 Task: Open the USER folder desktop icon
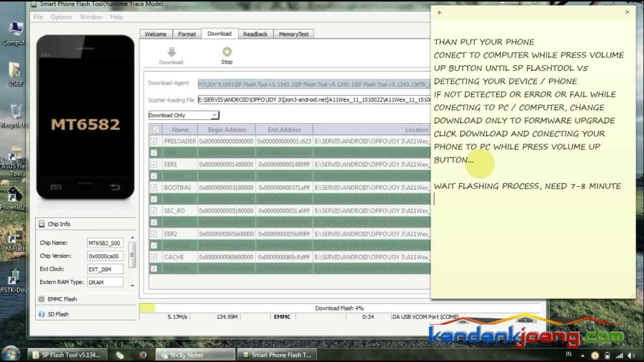pyautogui.click(x=15, y=70)
